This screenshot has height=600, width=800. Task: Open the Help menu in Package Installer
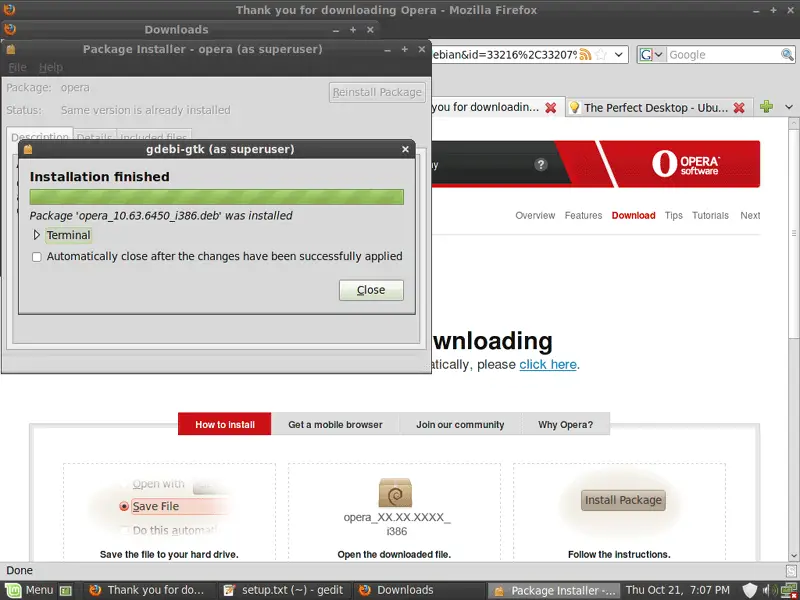[x=51, y=67]
